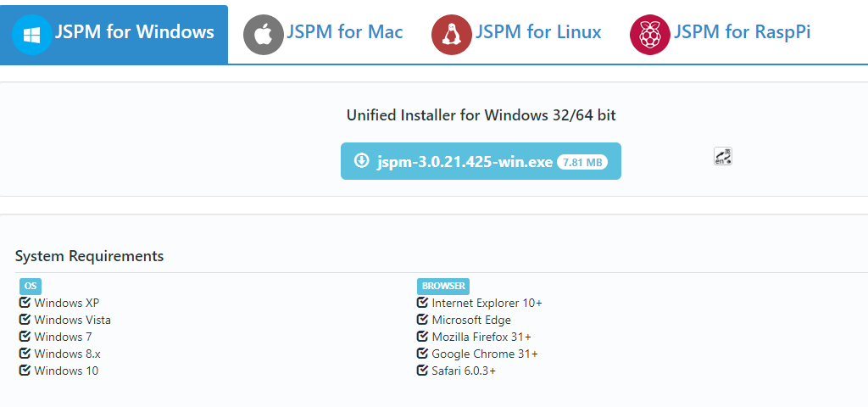Toggle the Windows 10 checkbox
Image resolution: width=868 pixels, height=407 pixels.
coord(25,371)
